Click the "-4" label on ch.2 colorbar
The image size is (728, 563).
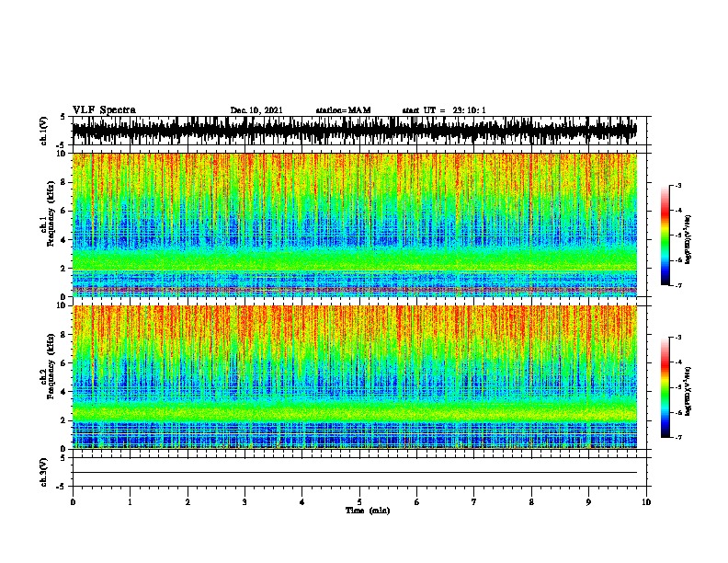(678, 362)
